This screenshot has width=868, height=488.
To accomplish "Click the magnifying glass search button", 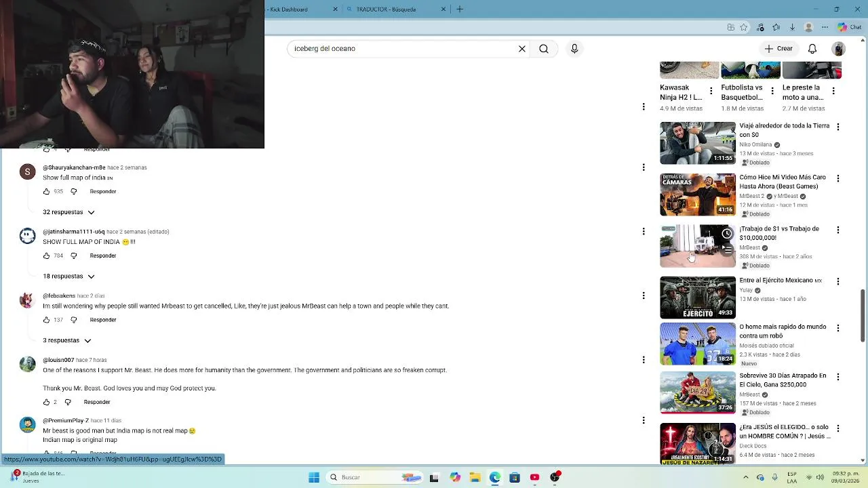I will coord(544,49).
